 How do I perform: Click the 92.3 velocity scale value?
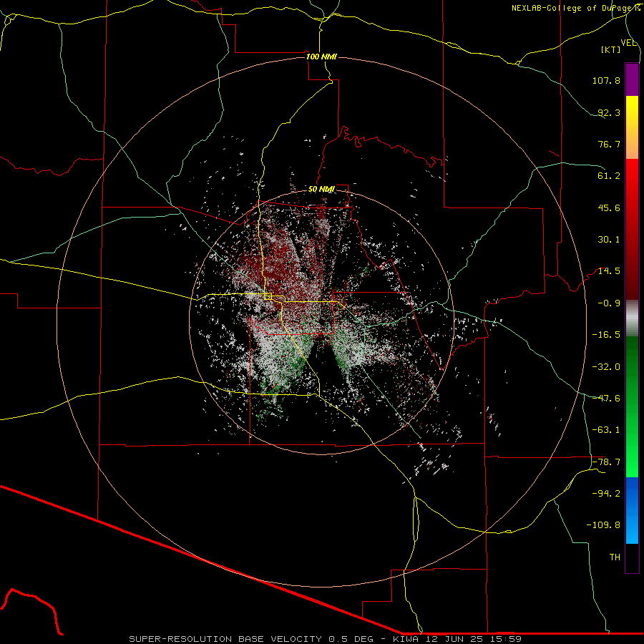[x=609, y=112]
